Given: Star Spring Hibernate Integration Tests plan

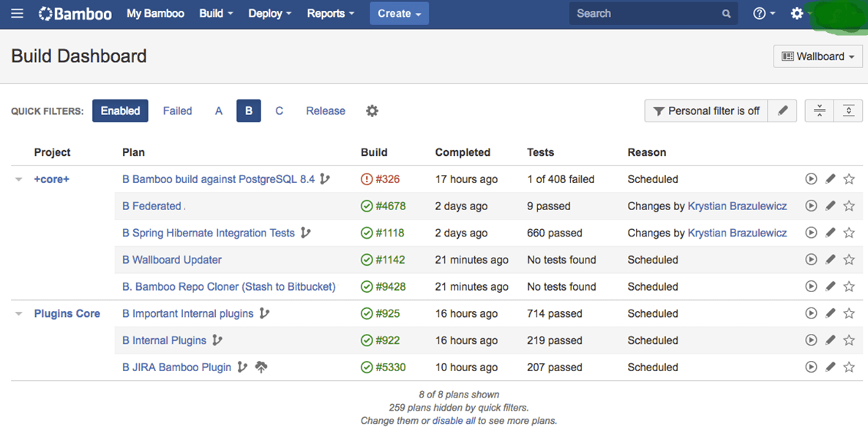Looking at the screenshot, I should point(849,233).
